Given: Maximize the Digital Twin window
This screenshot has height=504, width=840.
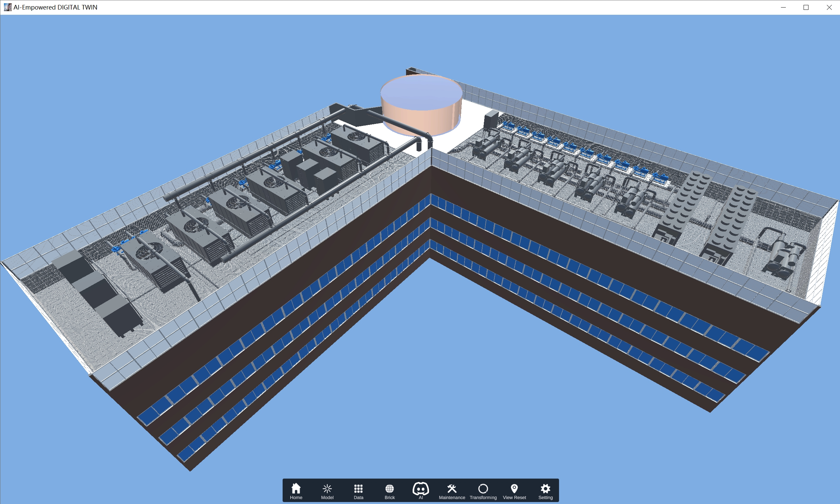Looking at the screenshot, I should (x=806, y=7).
